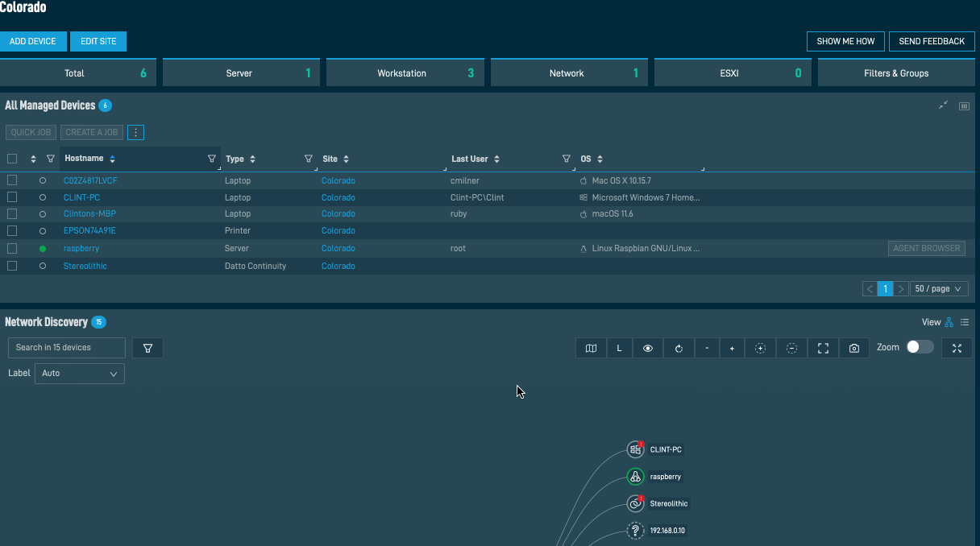Click the fullscreen expand arrows icon
The image size is (980, 546).
point(957,348)
